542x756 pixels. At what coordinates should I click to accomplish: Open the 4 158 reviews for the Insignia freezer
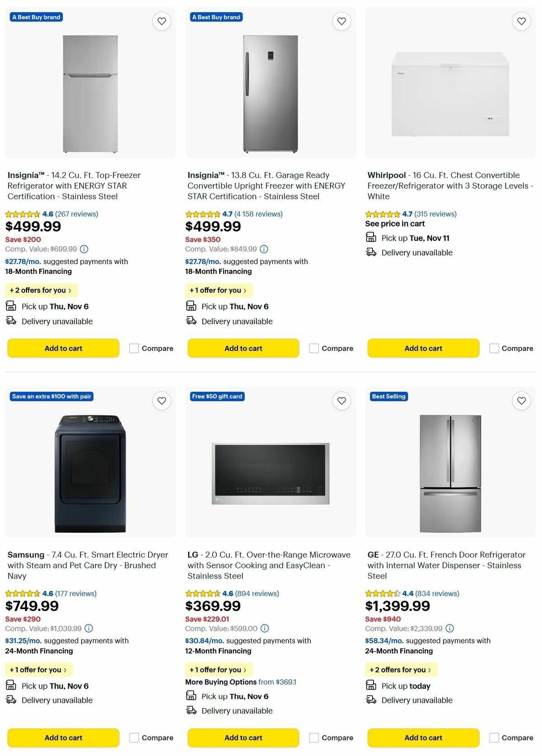point(259,214)
